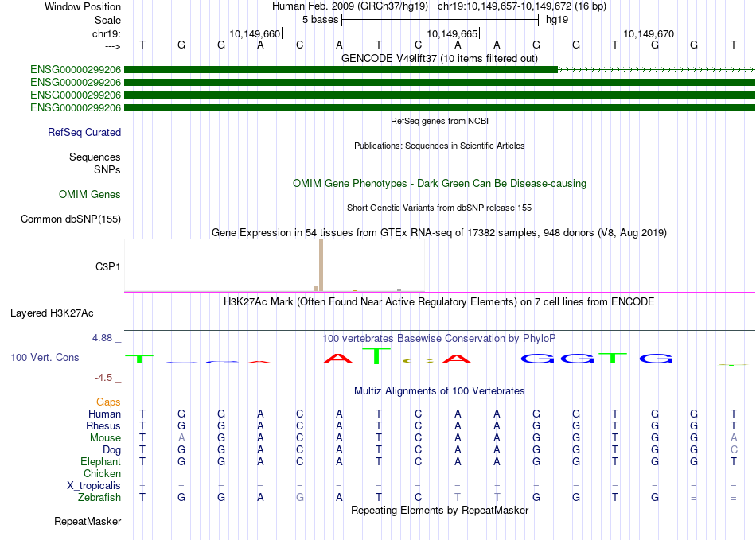The image size is (756, 540).
Task: Click the 10,149,665 ruler coordinate
Action: tap(452, 33)
